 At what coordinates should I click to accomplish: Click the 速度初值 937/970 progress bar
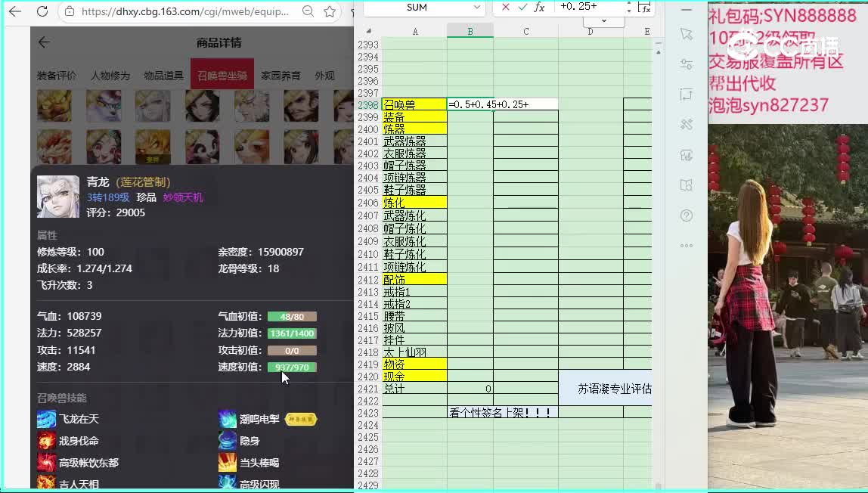tap(292, 367)
